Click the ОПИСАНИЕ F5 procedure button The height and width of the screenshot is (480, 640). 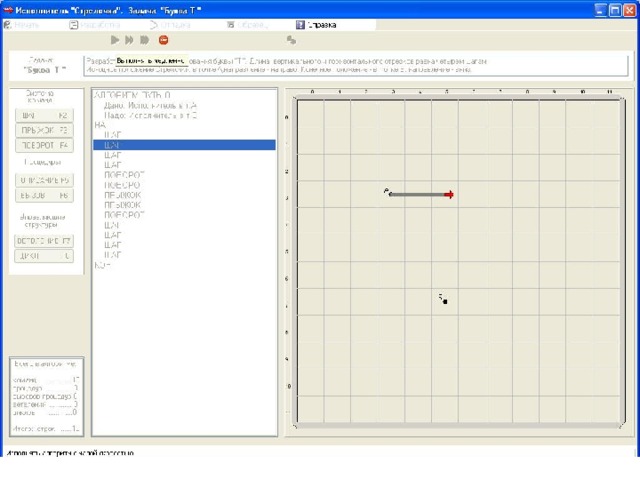[x=44, y=180]
